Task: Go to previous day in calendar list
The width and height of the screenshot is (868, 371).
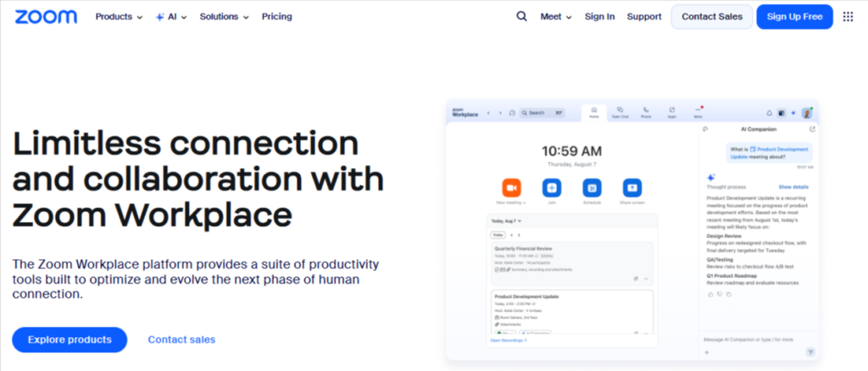Action: pyautogui.click(x=511, y=235)
